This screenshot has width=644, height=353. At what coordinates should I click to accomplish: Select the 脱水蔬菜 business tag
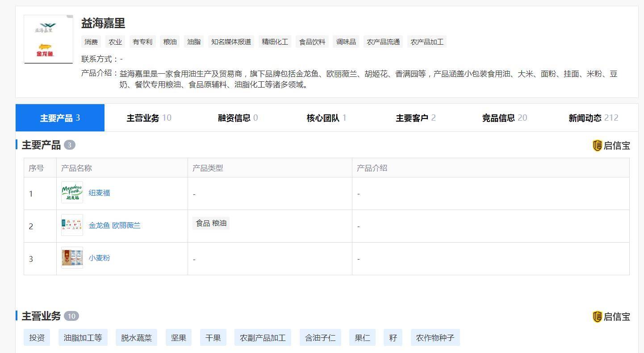point(136,338)
